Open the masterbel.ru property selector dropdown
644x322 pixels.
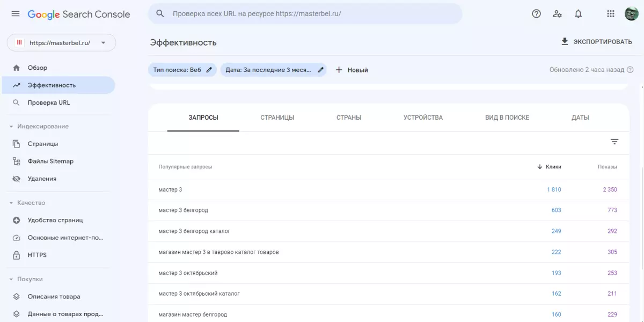point(61,42)
